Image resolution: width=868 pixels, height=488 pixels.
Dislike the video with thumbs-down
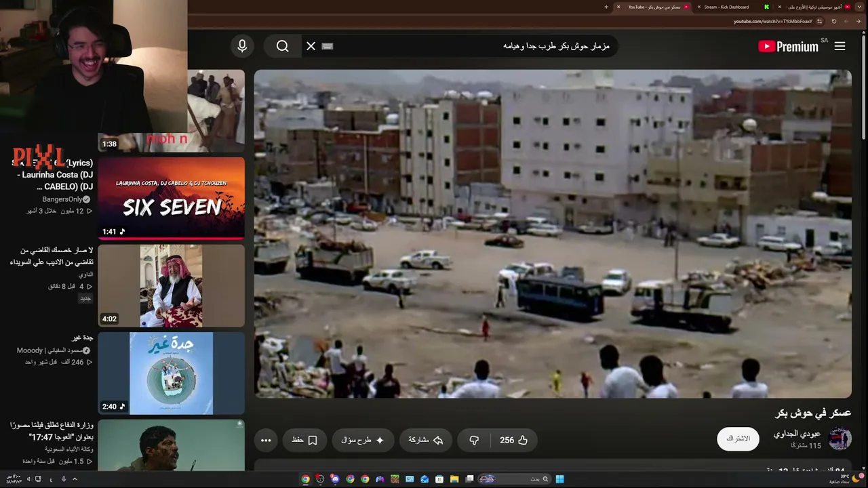(474, 440)
